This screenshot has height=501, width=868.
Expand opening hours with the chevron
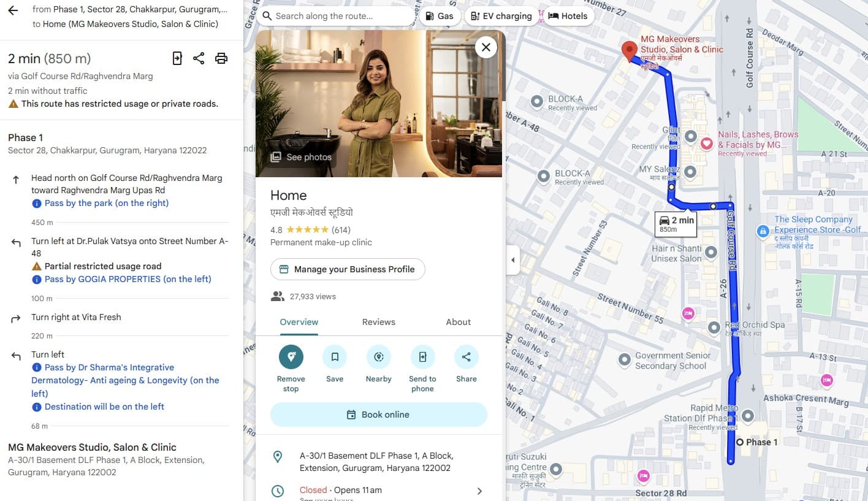coord(479,491)
